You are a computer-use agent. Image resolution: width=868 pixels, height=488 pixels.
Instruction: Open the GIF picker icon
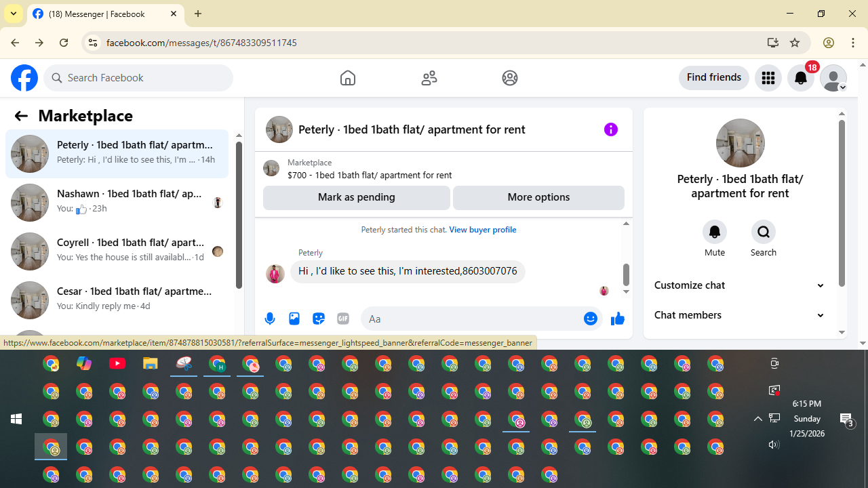point(343,319)
